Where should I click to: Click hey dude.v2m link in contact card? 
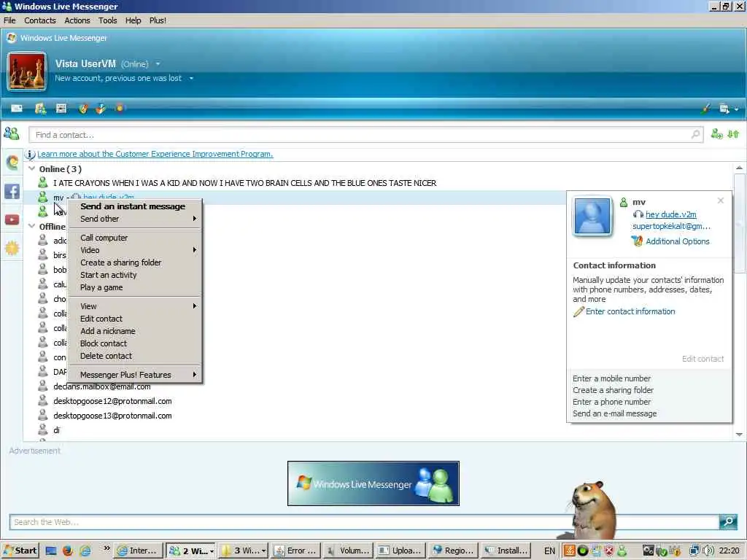[671, 214]
